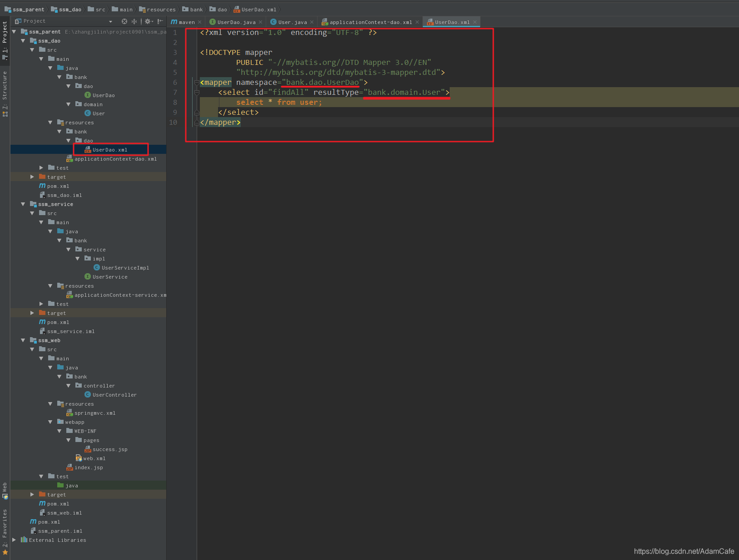This screenshot has height=560, width=739.
Task: Close the UserDao.java editor tab
Action: (261, 22)
